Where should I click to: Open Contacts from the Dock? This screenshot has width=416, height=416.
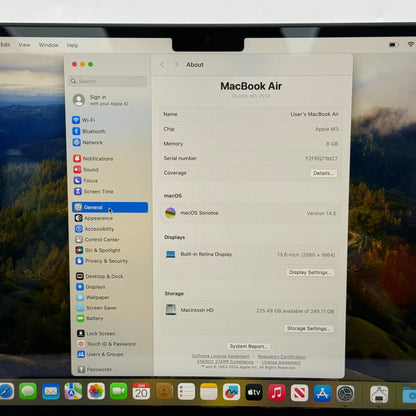[x=164, y=392]
